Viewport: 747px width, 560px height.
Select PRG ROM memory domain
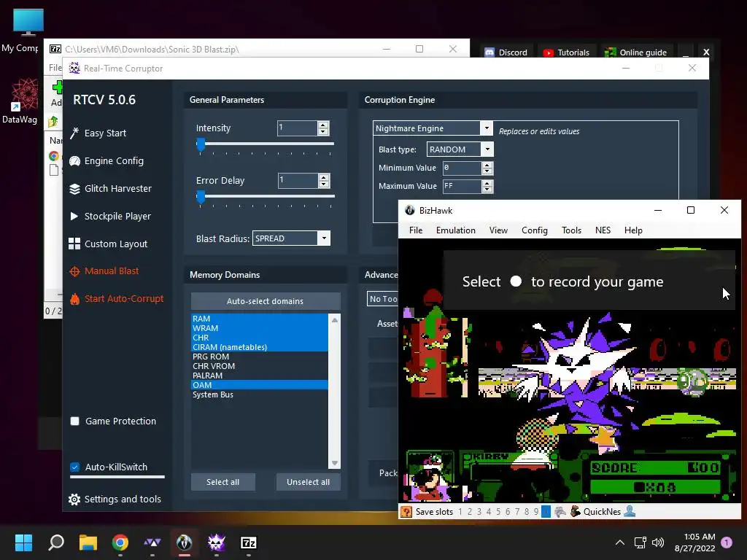click(259, 357)
